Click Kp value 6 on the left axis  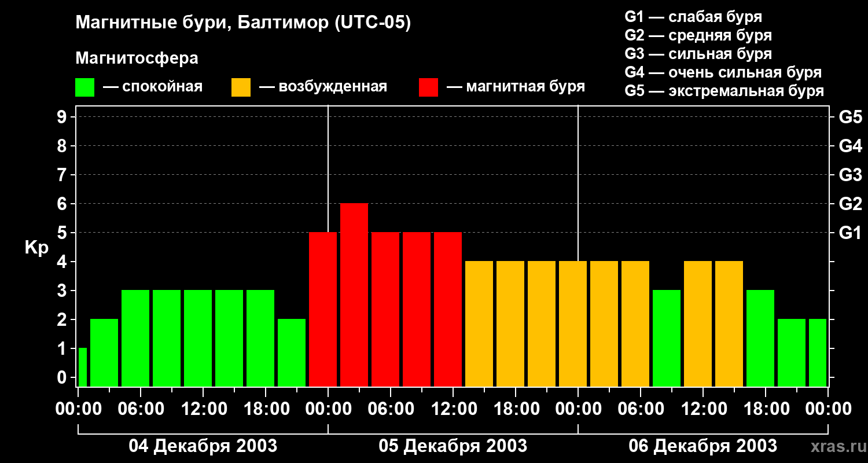pyautogui.click(x=63, y=204)
